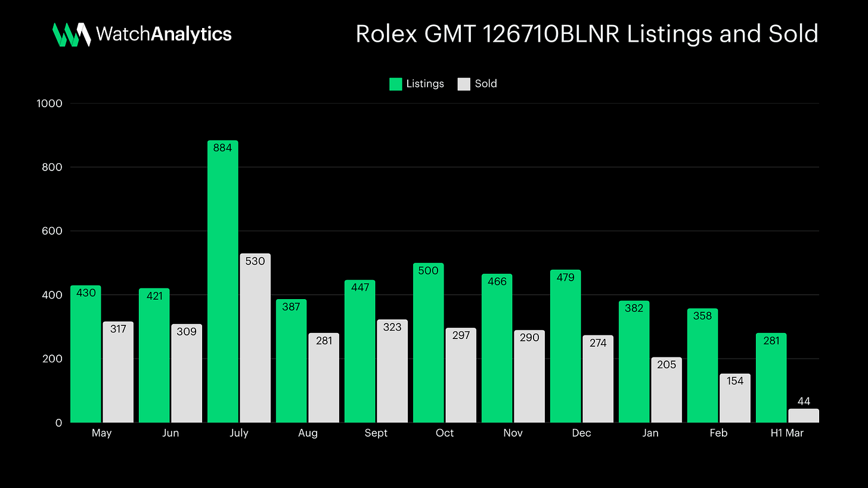Click the WatchAnalytics logo icon
Viewport: 868px width, 488px height.
pos(72,35)
